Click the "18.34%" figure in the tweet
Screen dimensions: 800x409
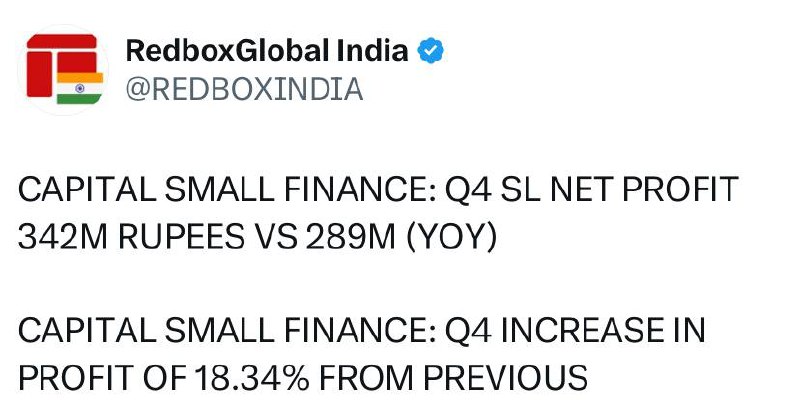coord(252,378)
